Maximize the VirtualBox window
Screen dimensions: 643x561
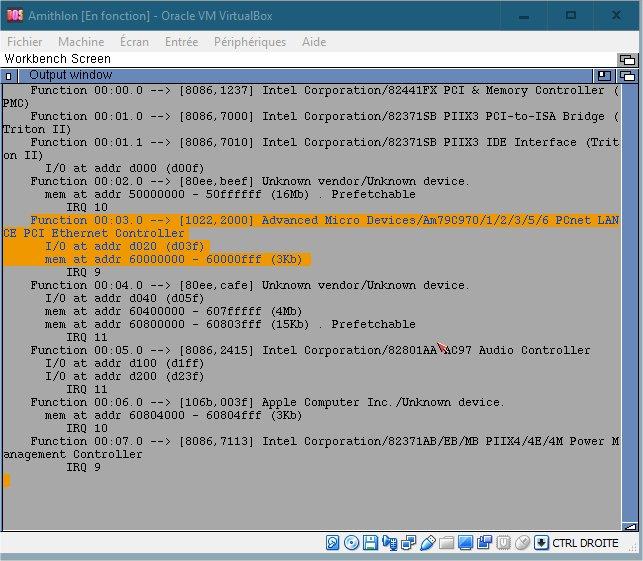[570, 16]
